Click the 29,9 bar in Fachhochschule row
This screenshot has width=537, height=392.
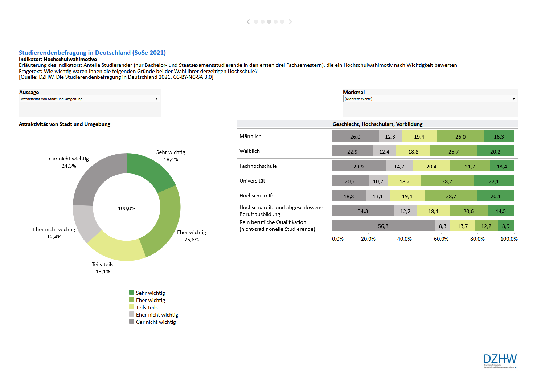coord(359,166)
